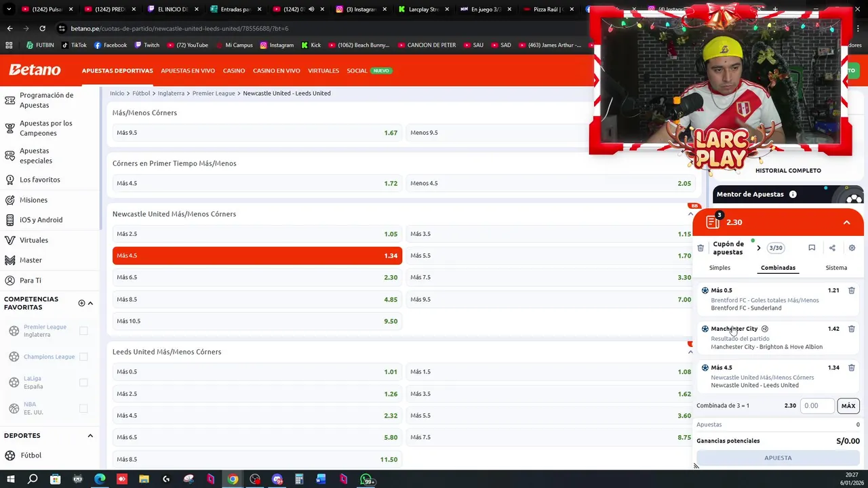Tick the LaLiga España checkbox
This screenshot has height=488, width=868.
point(83,382)
